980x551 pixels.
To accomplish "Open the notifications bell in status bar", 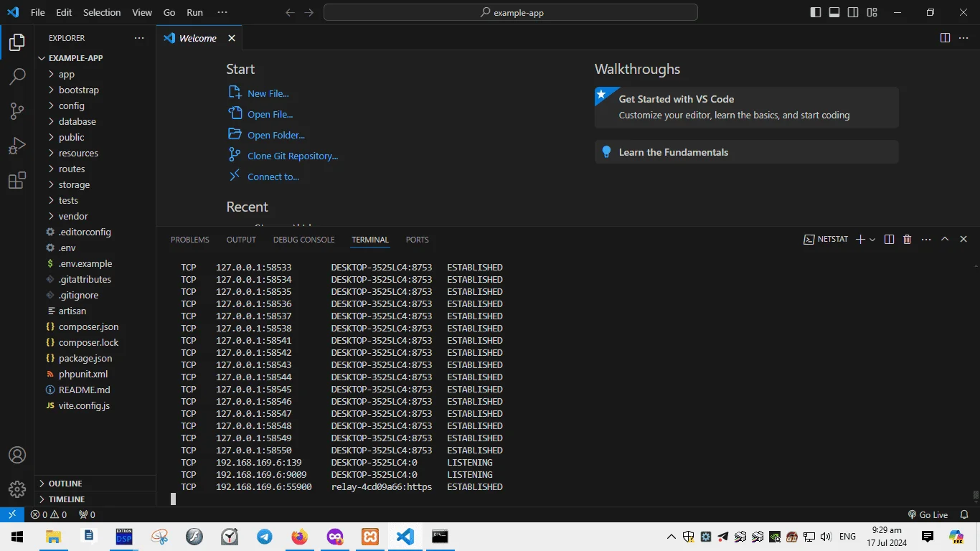I will (964, 514).
